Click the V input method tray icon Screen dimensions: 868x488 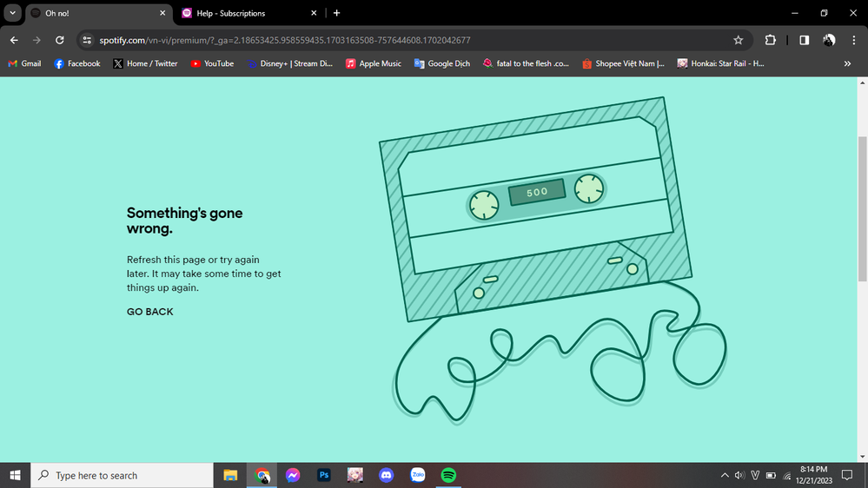pyautogui.click(x=755, y=475)
